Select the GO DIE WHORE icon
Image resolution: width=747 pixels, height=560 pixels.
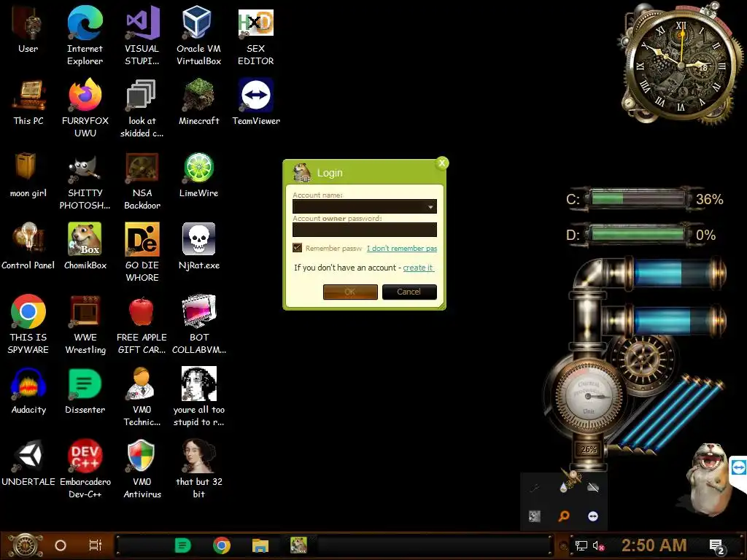pyautogui.click(x=142, y=252)
